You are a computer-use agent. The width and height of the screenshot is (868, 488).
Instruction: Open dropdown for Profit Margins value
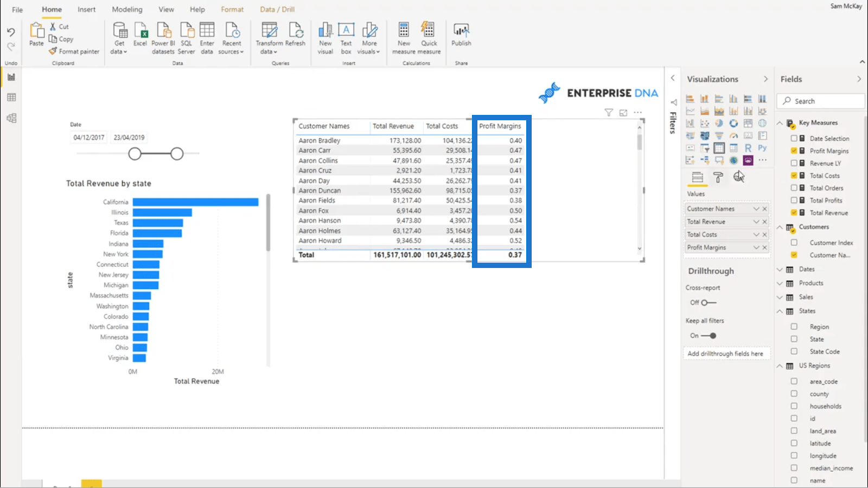(756, 247)
